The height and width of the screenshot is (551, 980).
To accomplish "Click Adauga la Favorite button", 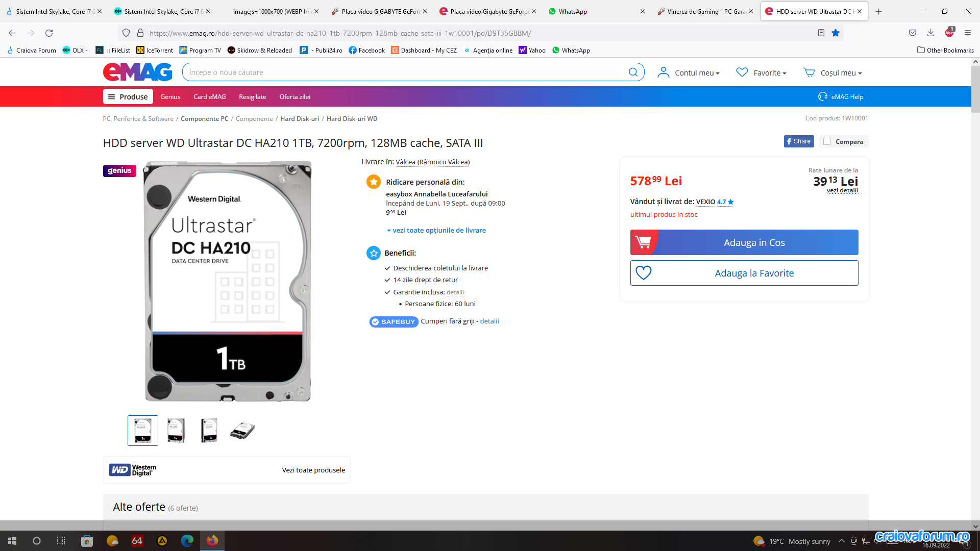I will click(x=744, y=273).
